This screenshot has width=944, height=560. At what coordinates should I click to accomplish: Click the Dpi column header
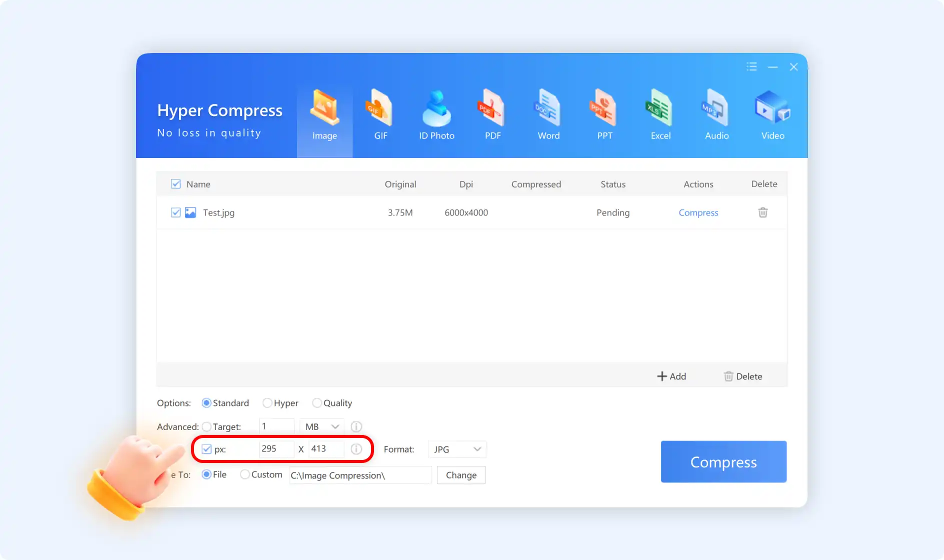click(466, 184)
